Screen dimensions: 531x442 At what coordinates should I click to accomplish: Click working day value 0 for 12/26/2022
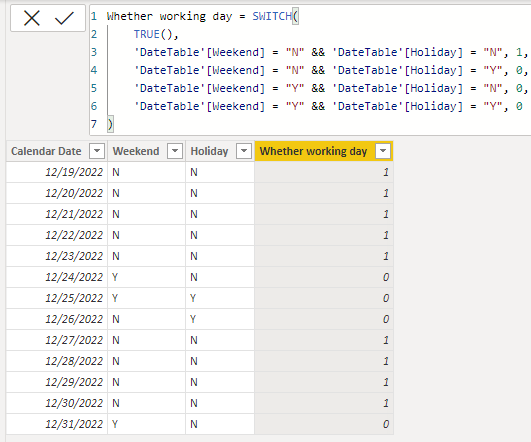click(x=324, y=319)
